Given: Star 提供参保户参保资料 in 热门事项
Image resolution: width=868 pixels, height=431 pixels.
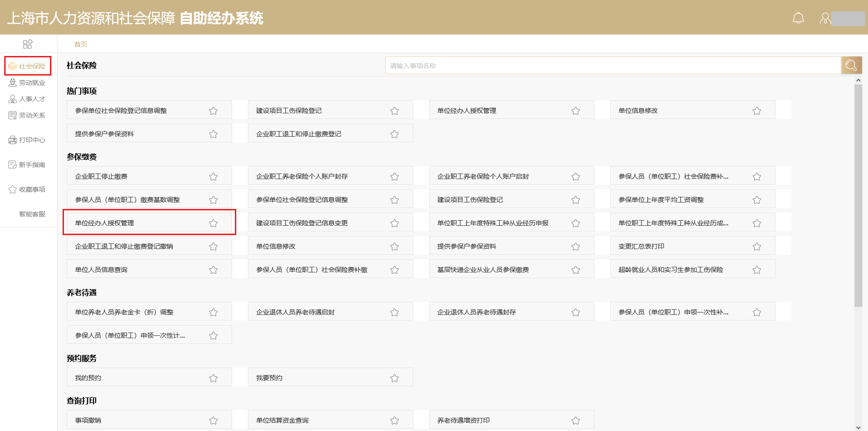Looking at the screenshot, I should click(x=213, y=134).
